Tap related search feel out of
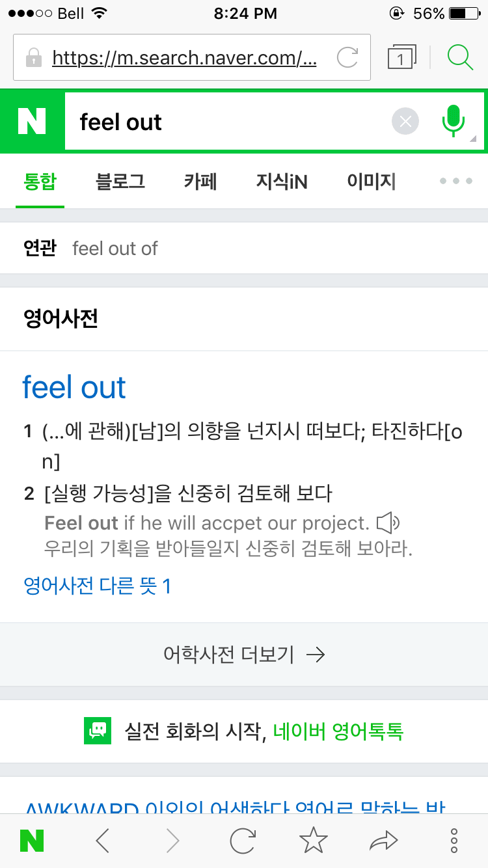488x868 pixels. click(x=115, y=249)
